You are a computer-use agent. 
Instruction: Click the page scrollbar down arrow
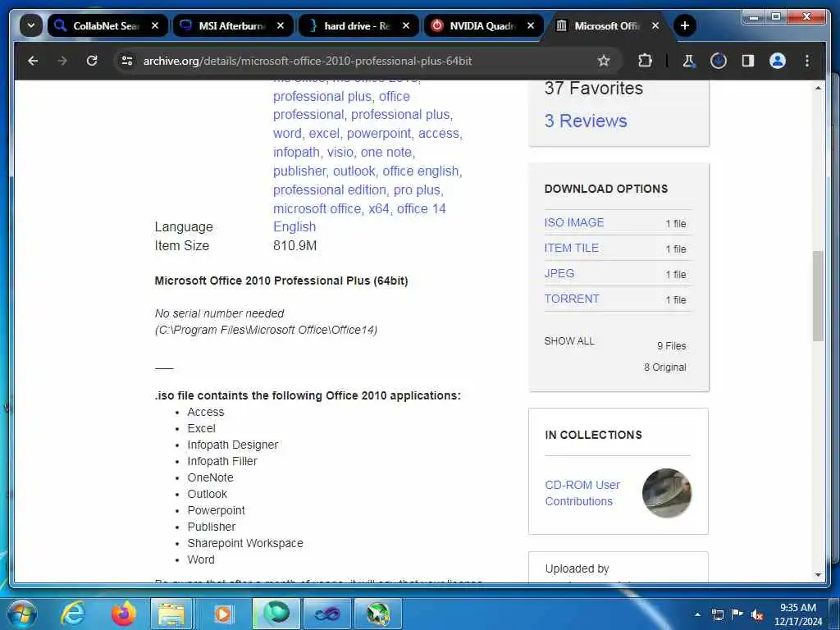(818, 575)
